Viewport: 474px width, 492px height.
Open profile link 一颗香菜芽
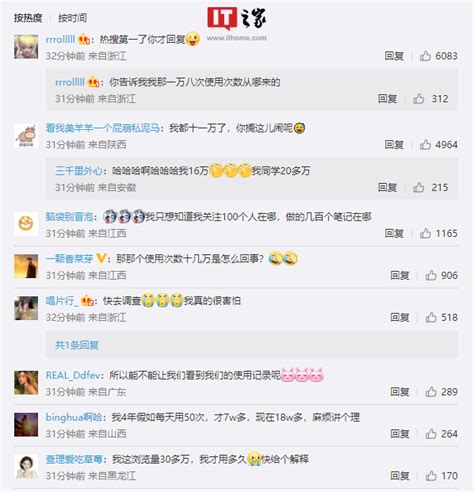click(x=69, y=258)
